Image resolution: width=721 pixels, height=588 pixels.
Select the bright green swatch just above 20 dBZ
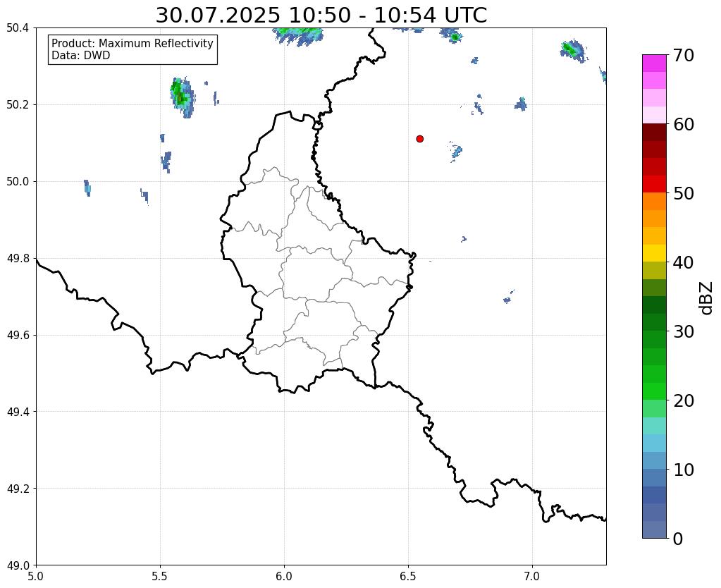[654, 391]
